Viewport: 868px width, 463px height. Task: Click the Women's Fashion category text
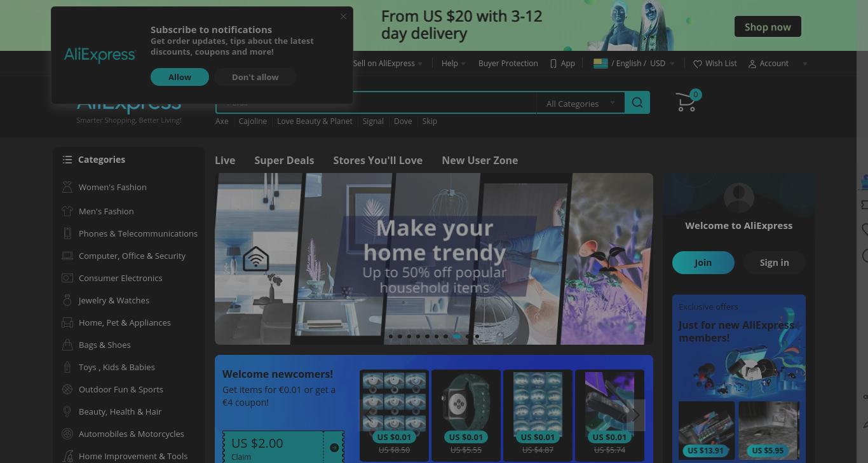[112, 187]
